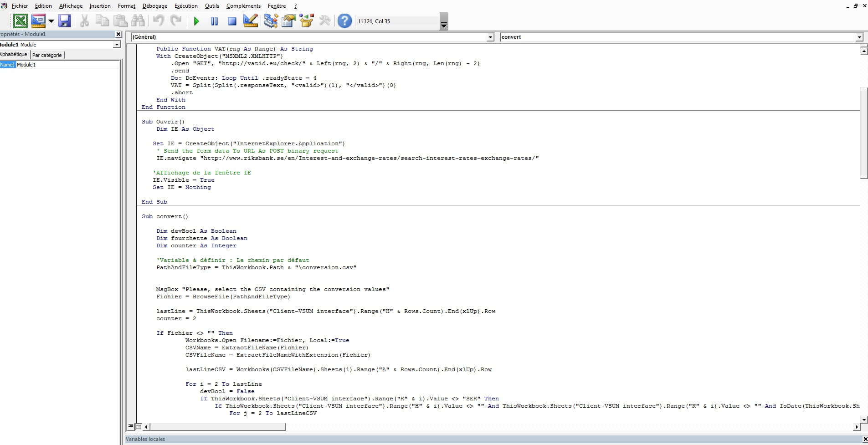Click the Undo arrow icon

pyautogui.click(x=159, y=21)
